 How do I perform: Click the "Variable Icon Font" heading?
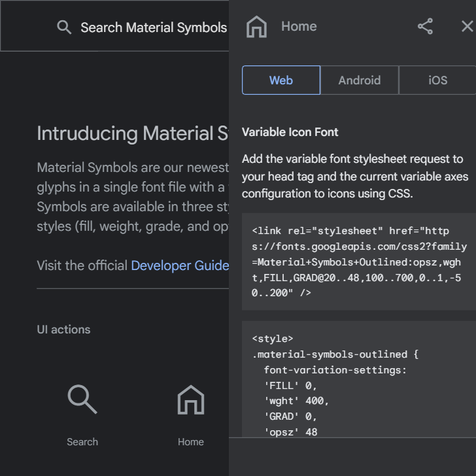[290, 132]
